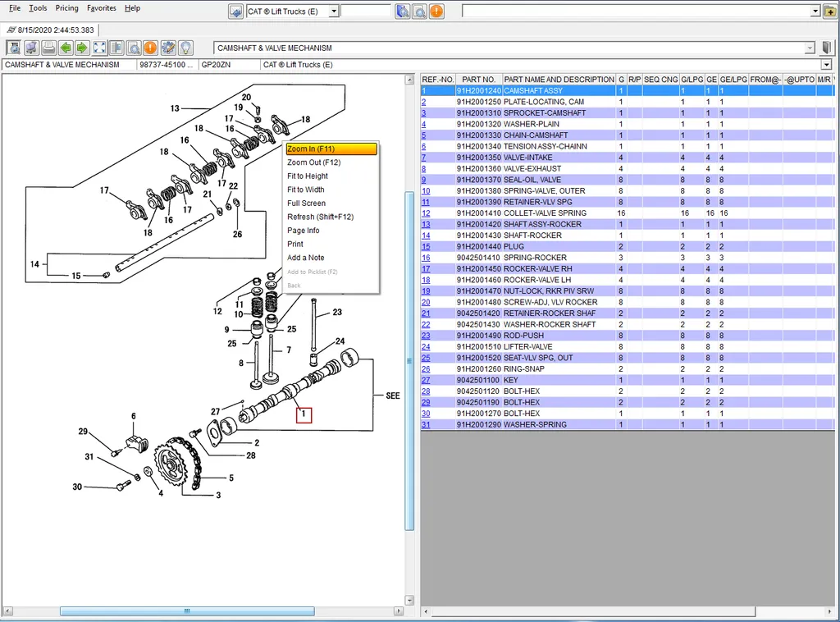Open the Tools menu
The height and width of the screenshot is (622, 840).
38,8
